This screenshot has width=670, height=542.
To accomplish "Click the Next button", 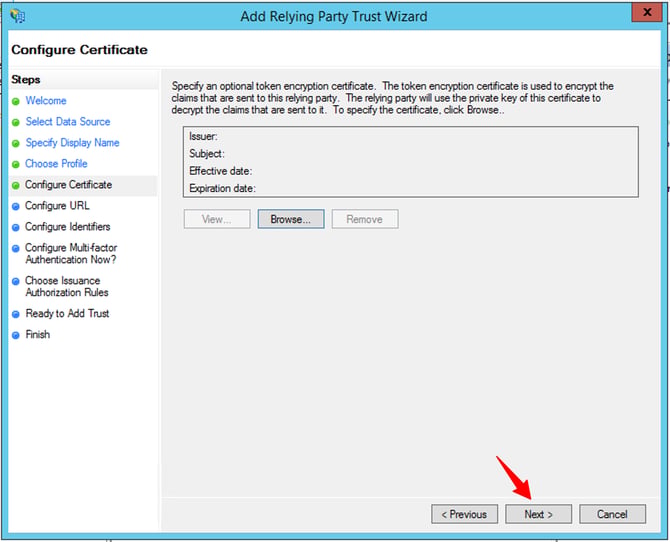I will [x=538, y=514].
